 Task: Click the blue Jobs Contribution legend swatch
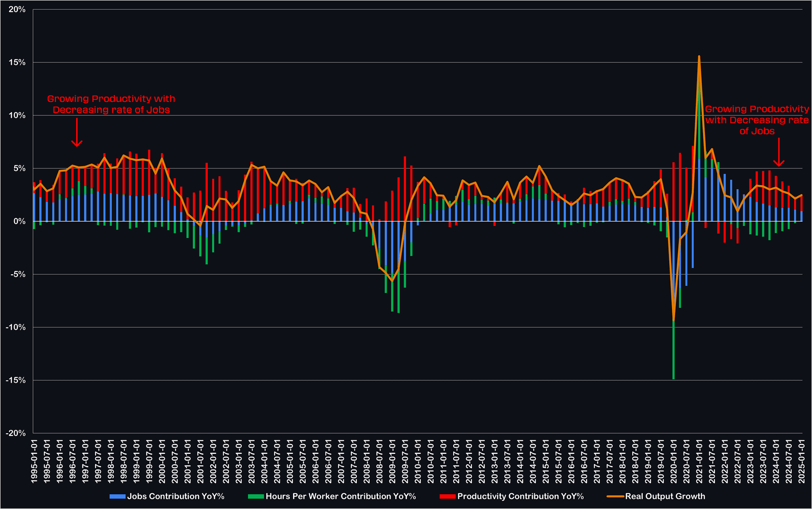(x=117, y=496)
